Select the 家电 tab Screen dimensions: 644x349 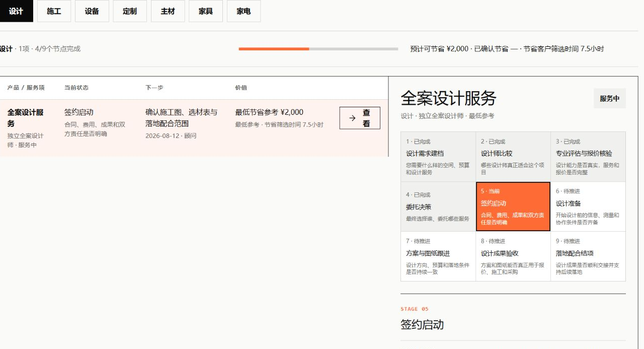(244, 11)
